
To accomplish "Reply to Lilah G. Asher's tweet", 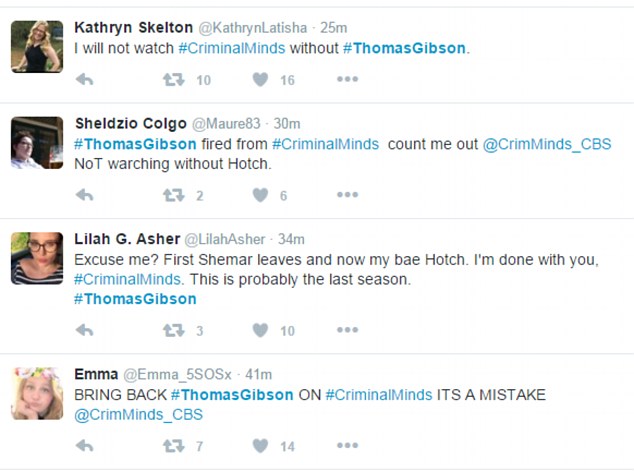I will tap(85, 330).
